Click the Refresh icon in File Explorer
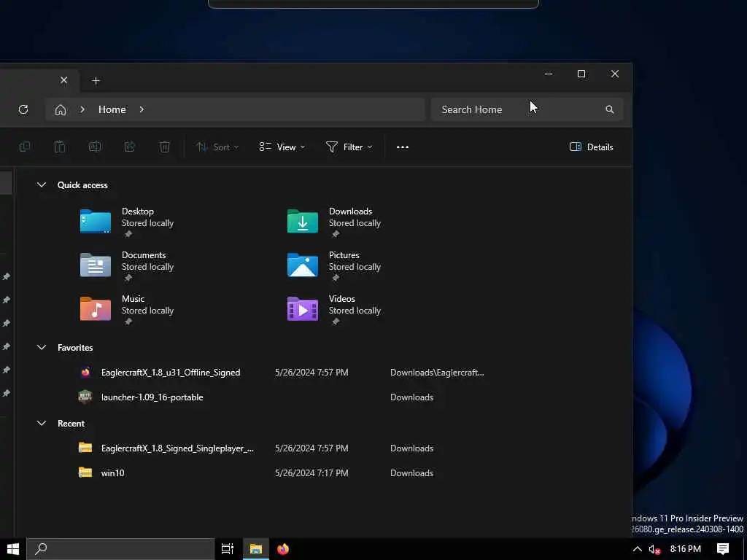The height and width of the screenshot is (560, 747). coord(23,109)
